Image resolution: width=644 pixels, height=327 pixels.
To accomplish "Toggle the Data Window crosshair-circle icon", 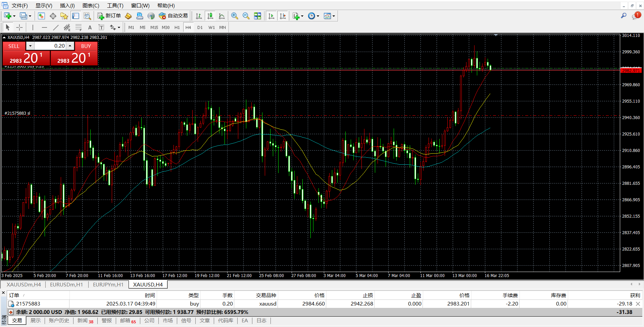I will [53, 16].
